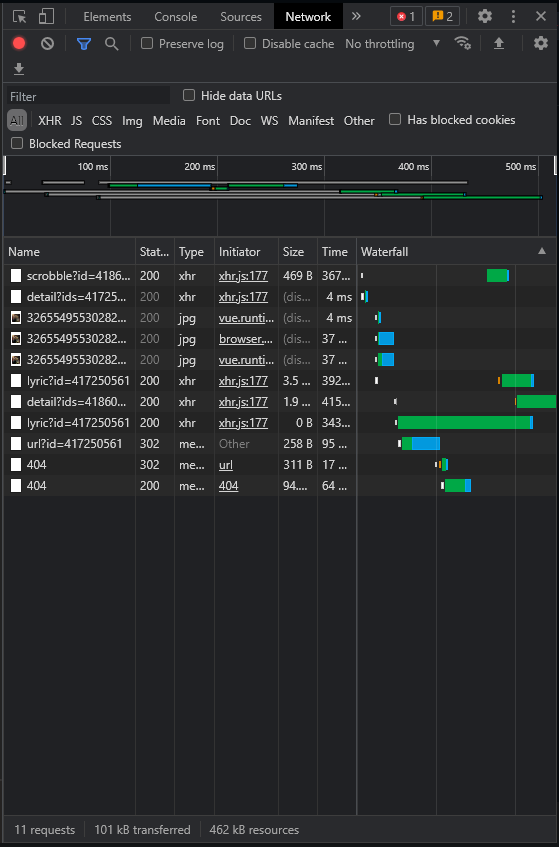Click the first jpg thumbnail from vue.runtime
Screen dimensions: 559x847
tap(16, 318)
